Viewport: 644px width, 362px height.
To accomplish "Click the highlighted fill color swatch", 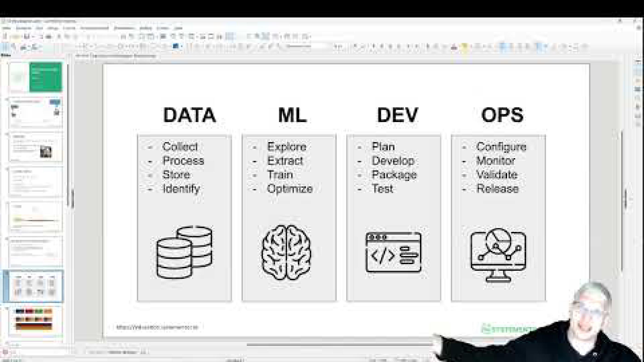I will (x=175, y=46).
